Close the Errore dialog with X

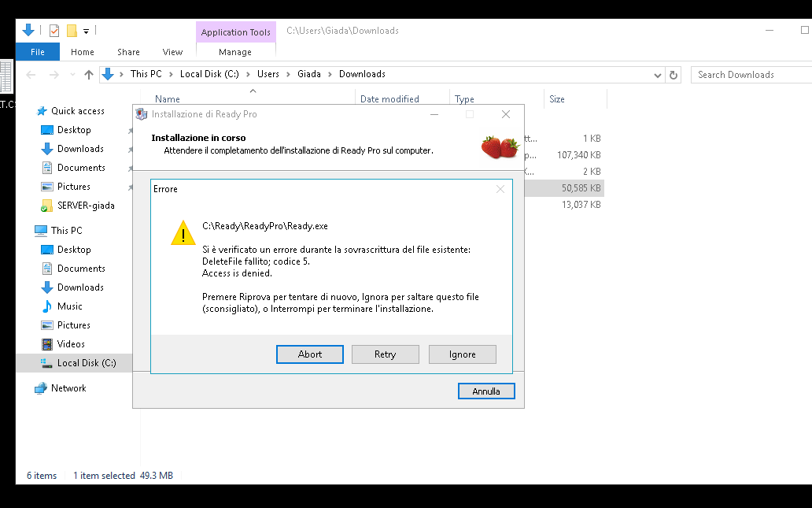500,189
